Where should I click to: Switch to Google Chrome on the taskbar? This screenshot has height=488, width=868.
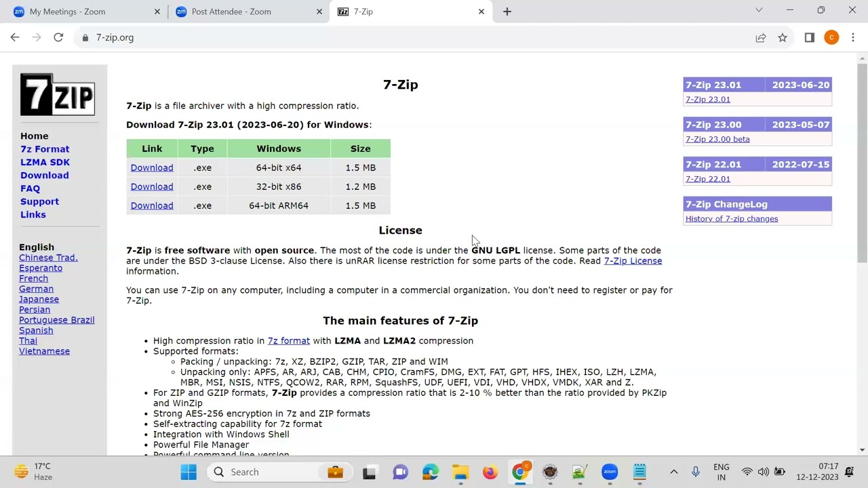520,472
